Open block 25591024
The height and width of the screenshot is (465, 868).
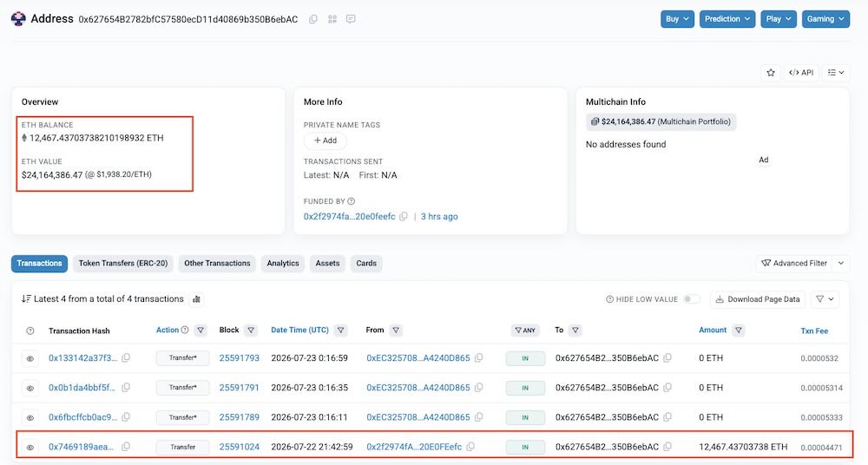240,447
